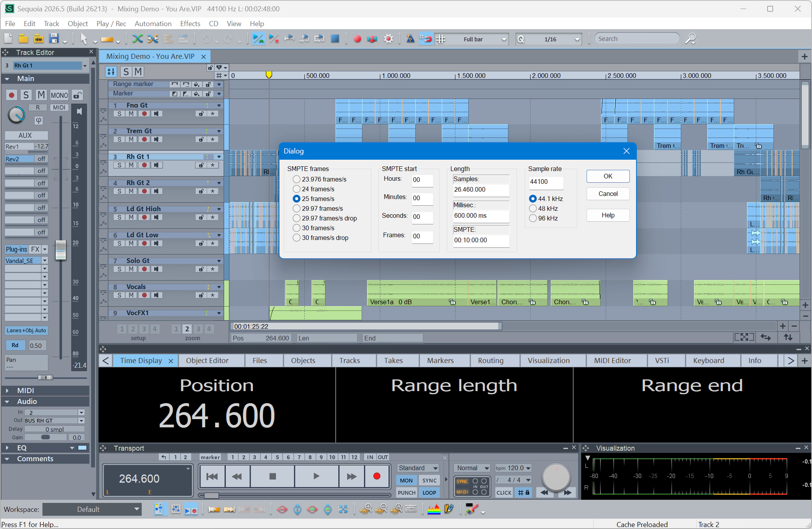Click the Save project floppy disk icon
The image size is (812, 529).
(54, 39)
